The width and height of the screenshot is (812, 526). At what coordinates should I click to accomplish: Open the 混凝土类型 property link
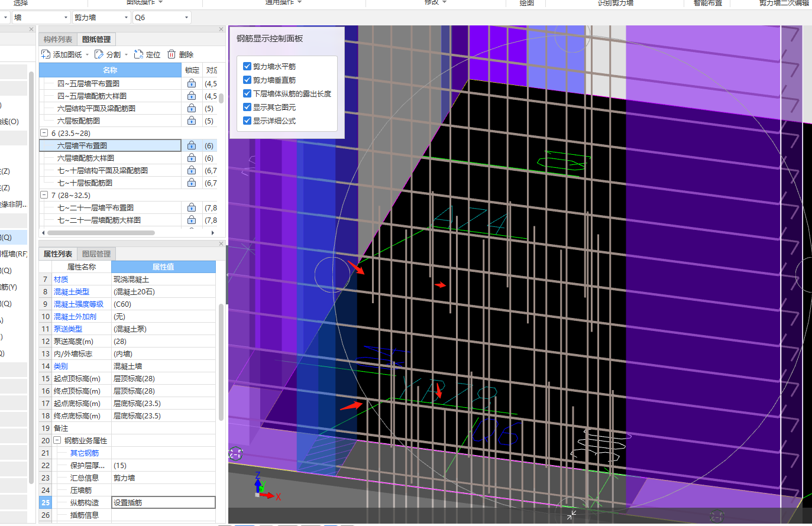[x=72, y=291]
